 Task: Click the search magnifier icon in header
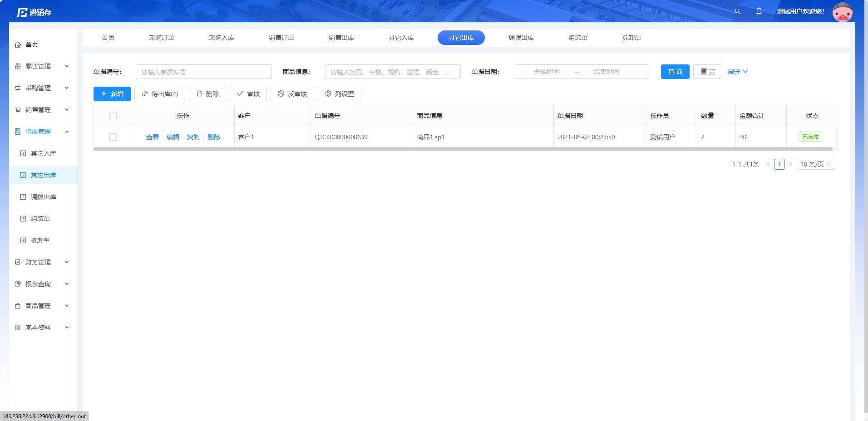(737, 11)
